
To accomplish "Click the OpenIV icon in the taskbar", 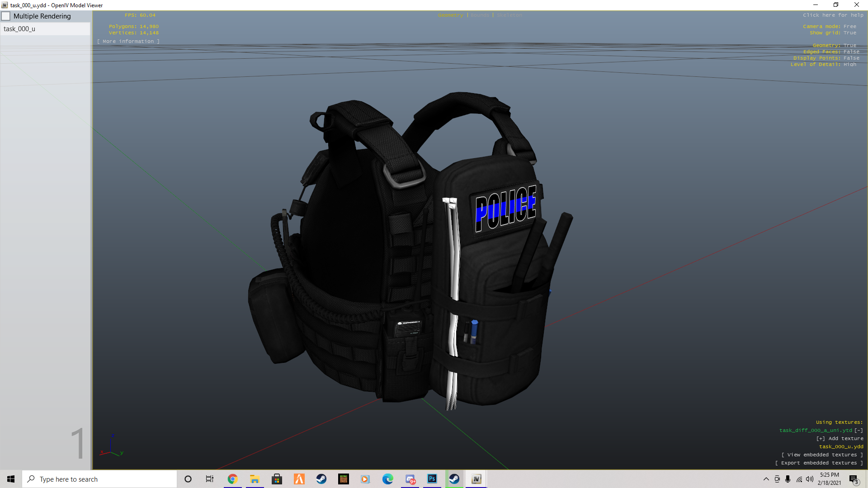I will 476,479.
